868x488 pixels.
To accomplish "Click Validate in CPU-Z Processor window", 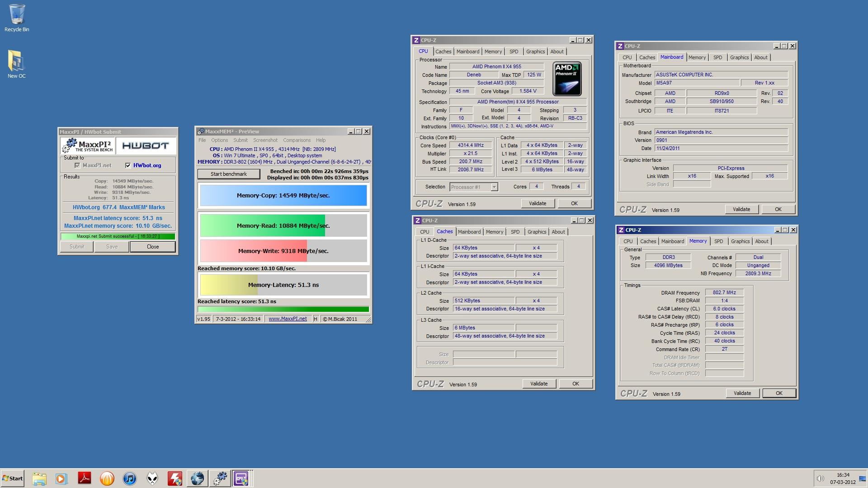I will click(x=538, y=204).
